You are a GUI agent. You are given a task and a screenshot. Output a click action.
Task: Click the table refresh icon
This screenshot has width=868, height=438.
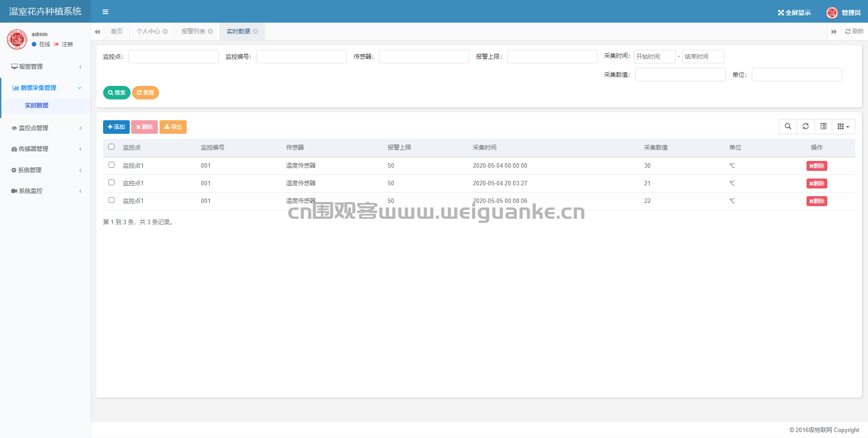click(806, 127)
